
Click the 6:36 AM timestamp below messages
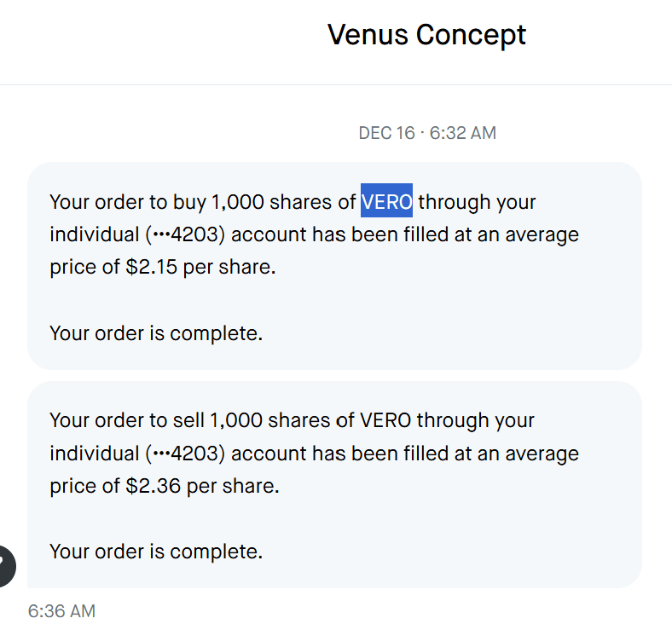pos(61,611)
